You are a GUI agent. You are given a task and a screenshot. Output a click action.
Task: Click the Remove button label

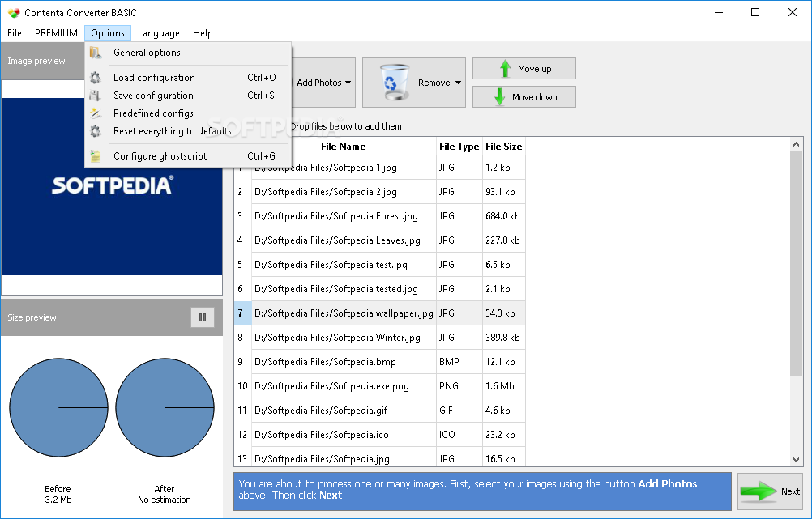coord(434,83)
